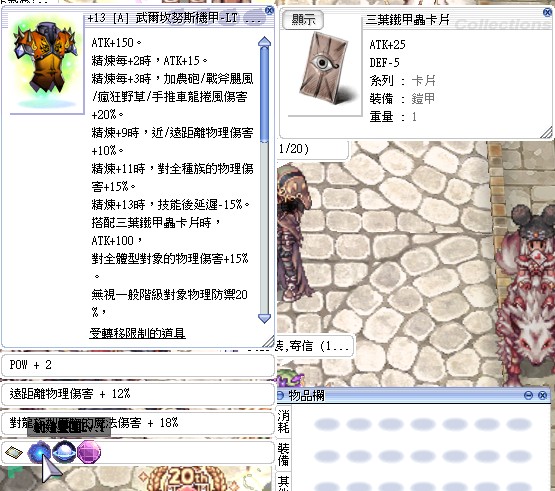Viewport: 555px width, 491px height.
Task: Select the ringed planet enchant icon
Action: 64,452
